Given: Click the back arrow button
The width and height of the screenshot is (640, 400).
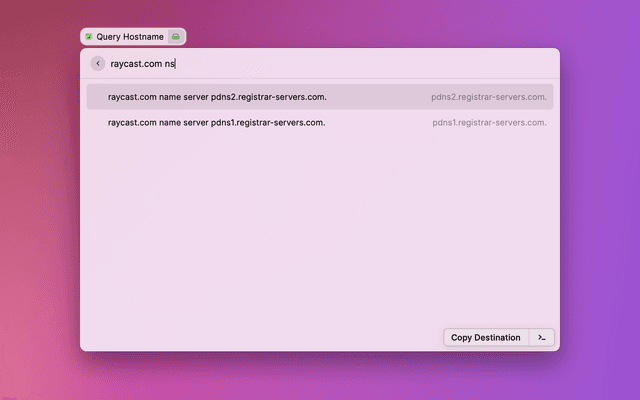Looking at the screenshot, I should pos(97,63).
